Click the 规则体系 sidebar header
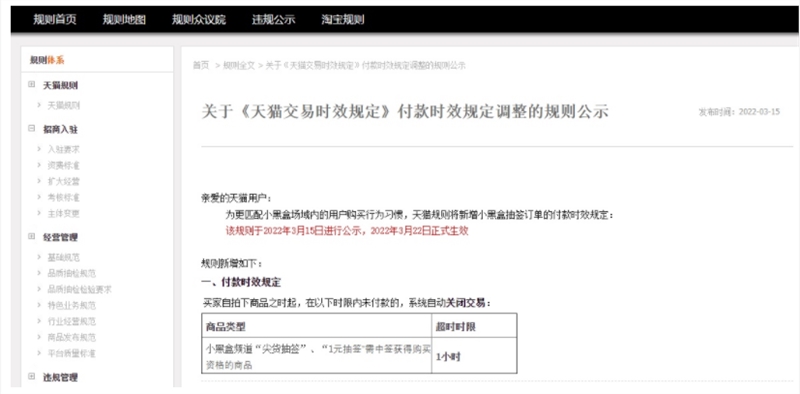 (x=47, y=60)
